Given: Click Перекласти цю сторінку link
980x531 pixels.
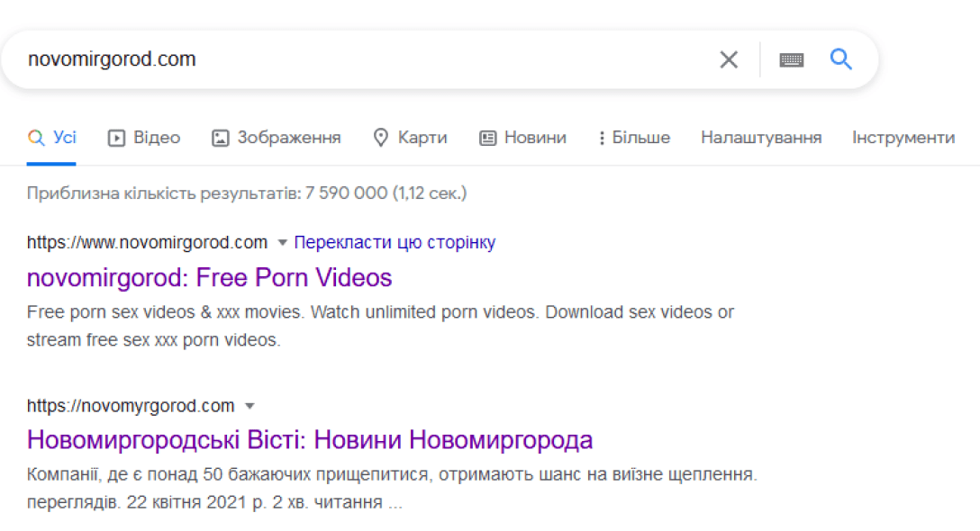Looking at the screenshot, I should pos(395,242).
